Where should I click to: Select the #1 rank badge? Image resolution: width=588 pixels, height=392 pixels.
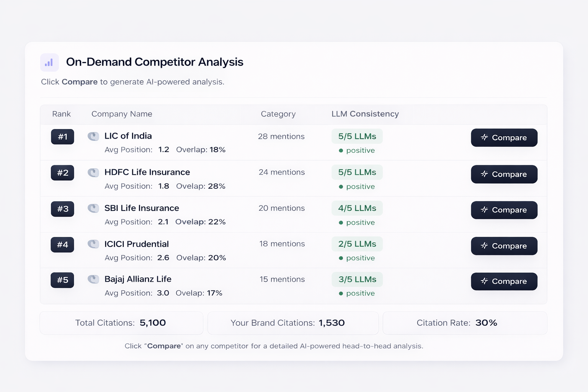pyautogui.click(x=62, y=137)
